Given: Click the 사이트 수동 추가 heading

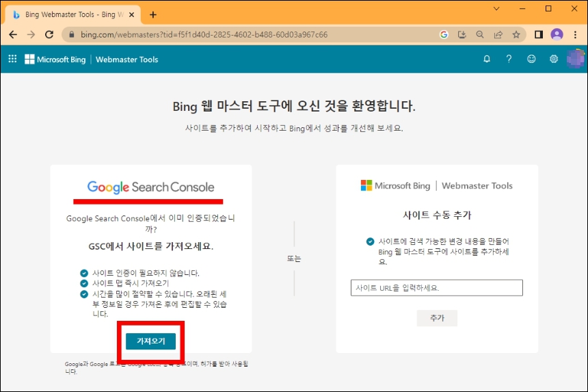Looking at the screenshot, I should [437, 215].
